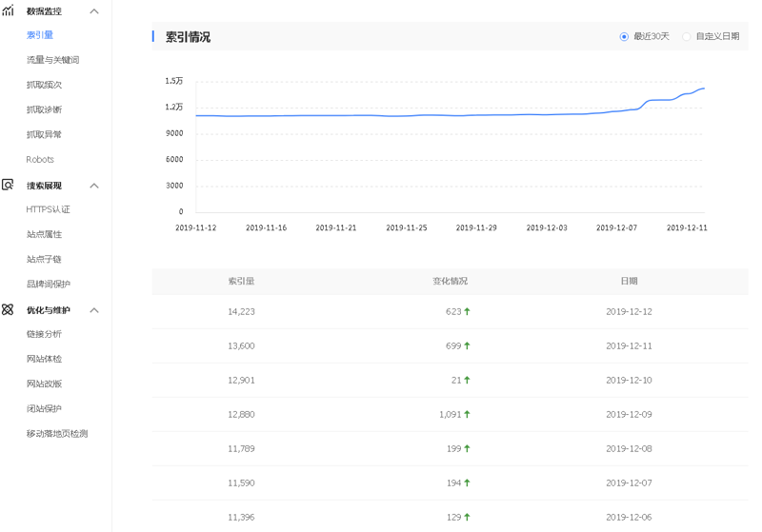Click green up arrow beside 194
This screenshot has height=532, width=762.
coord(467,483)
